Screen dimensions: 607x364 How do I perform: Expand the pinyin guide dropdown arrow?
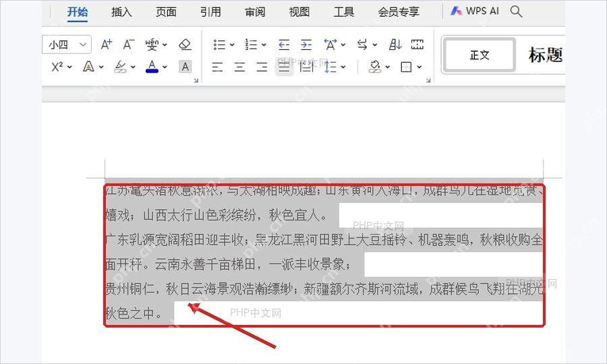click(x=165, y=45)
